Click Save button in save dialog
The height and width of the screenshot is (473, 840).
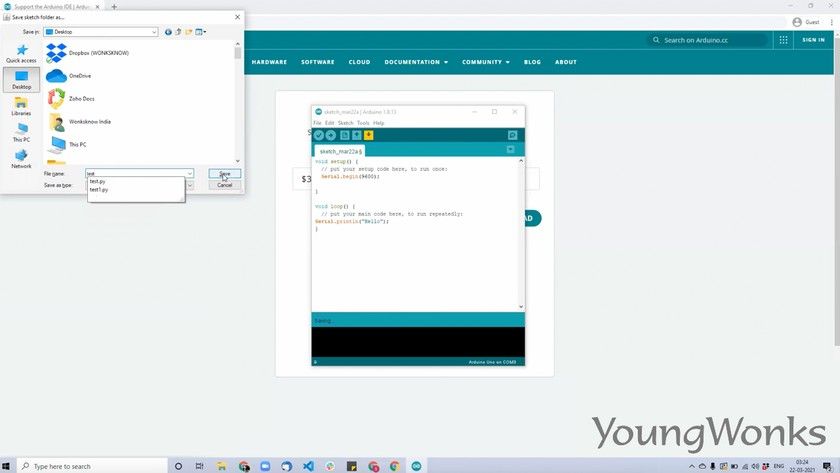point(224,174)
